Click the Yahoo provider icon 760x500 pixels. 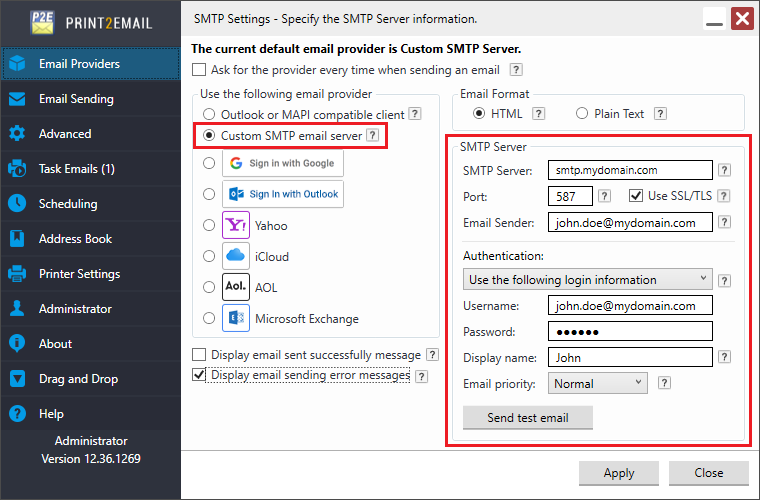pyautogui.click(x=236, y=225)
